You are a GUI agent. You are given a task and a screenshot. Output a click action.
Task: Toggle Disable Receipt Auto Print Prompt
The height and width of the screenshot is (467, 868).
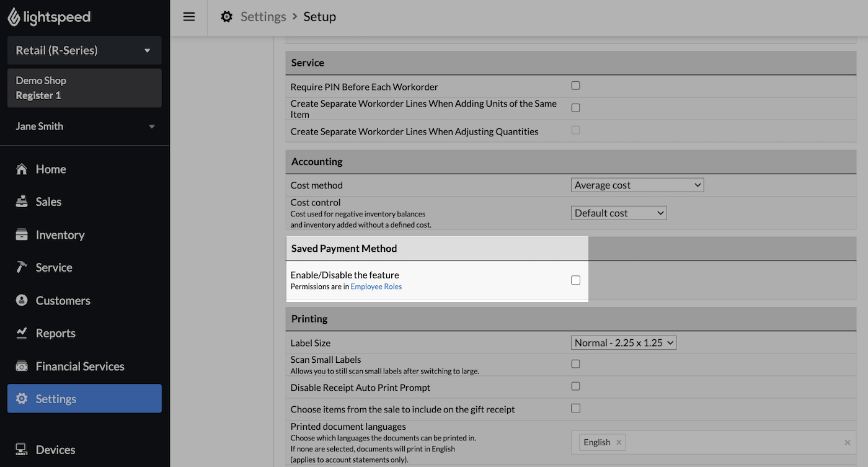(575, 386)
